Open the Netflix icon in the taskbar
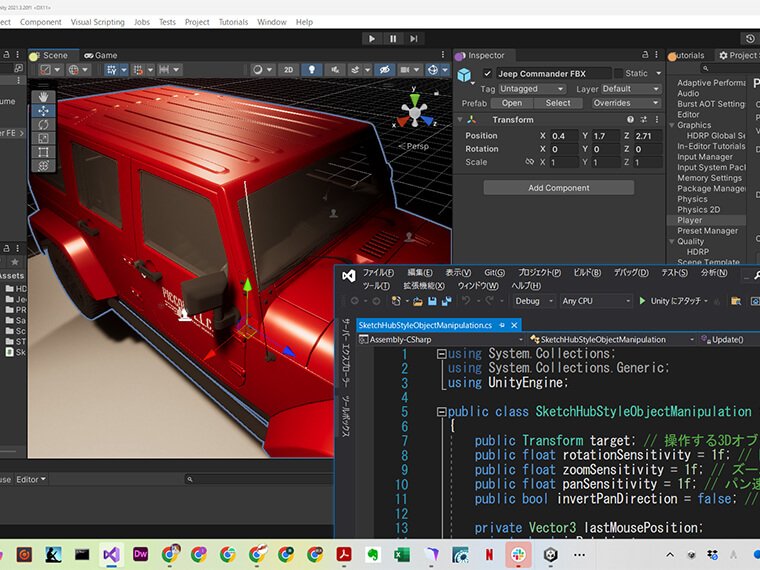The width and height of the screenshot is (760, 570). (x=489, y=554)
